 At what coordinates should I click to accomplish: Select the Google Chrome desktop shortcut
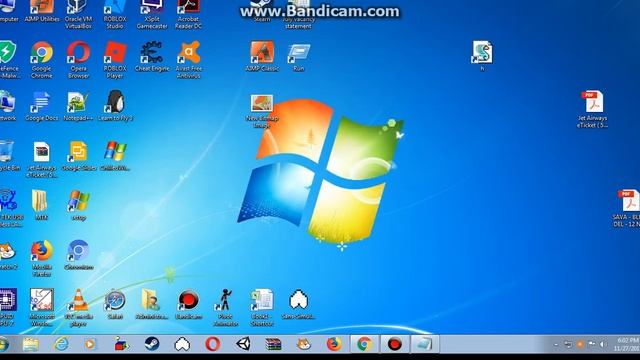click(x=42, y=60)
